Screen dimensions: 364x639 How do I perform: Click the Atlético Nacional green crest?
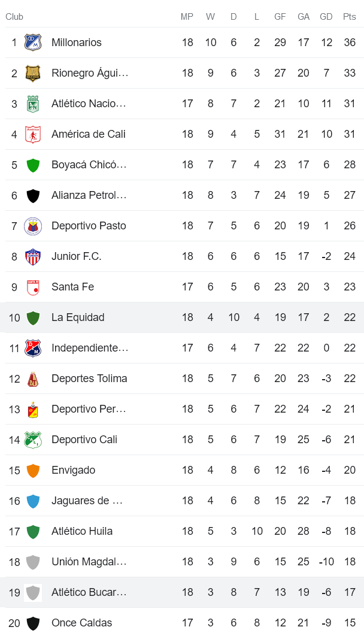(x=35, y=104)
